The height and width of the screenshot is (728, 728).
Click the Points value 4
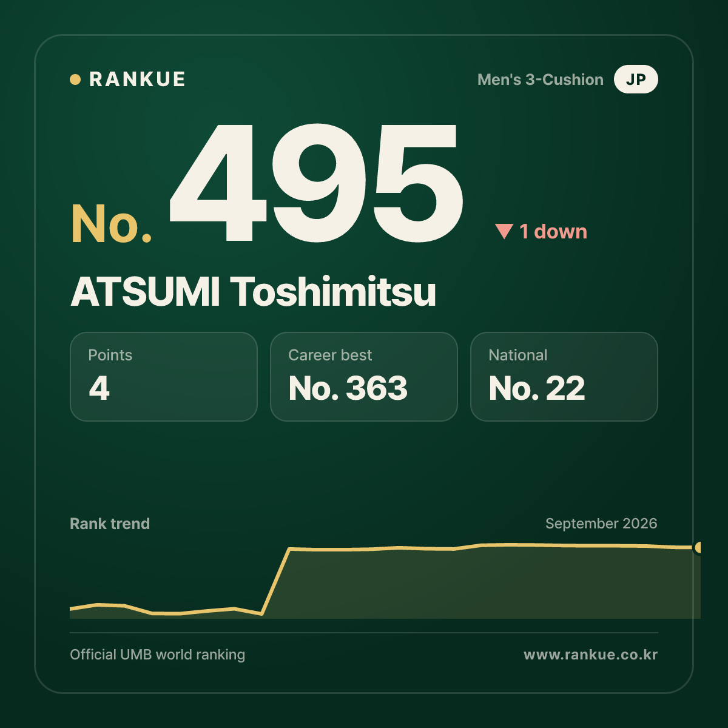point(99,388)
